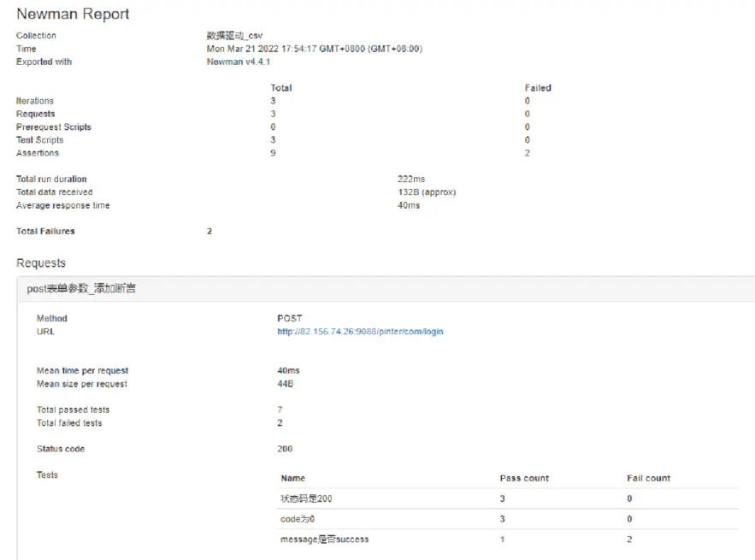This screenshot has height=560, width=755.
Task: Click the Fail count column header
Action: point(648,478)
